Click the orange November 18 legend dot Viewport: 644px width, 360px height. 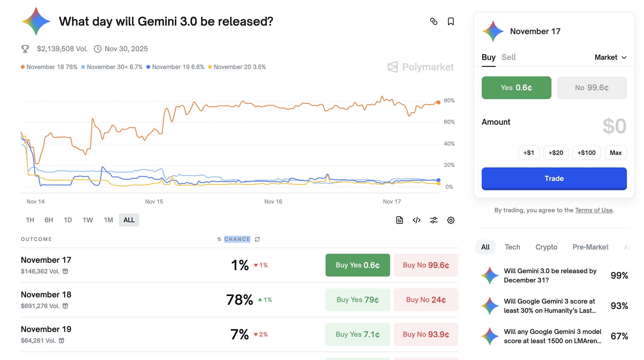(23, 67)
